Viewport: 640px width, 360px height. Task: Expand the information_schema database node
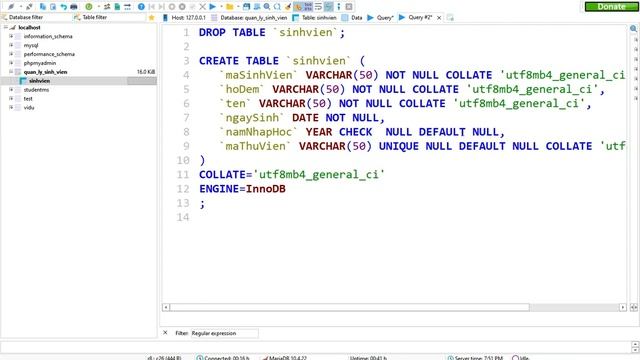[x=11, y=36]
